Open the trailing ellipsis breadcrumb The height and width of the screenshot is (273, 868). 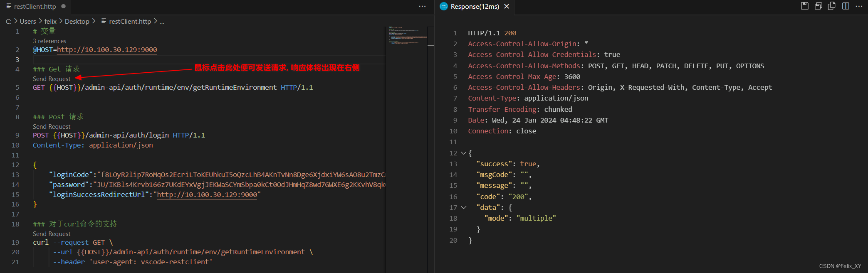coord(162,21)
